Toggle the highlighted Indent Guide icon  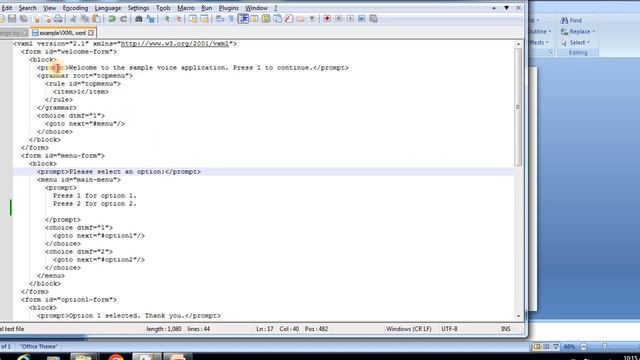[x=243, y=19]
